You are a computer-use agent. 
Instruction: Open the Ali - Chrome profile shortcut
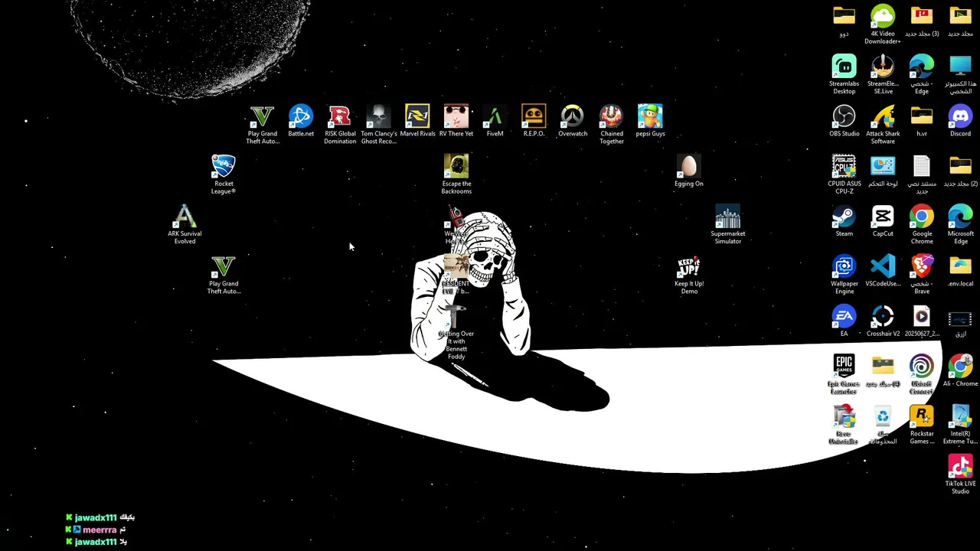click(960, 371)
